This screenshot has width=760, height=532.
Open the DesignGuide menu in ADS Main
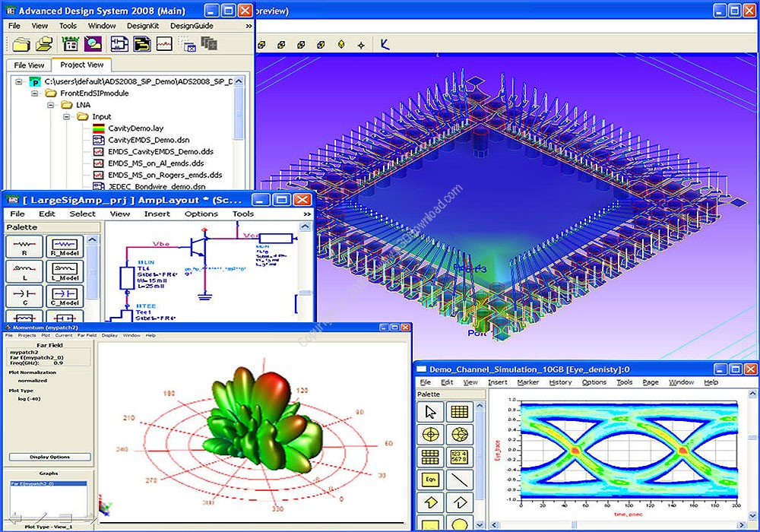tap(192, 26)
